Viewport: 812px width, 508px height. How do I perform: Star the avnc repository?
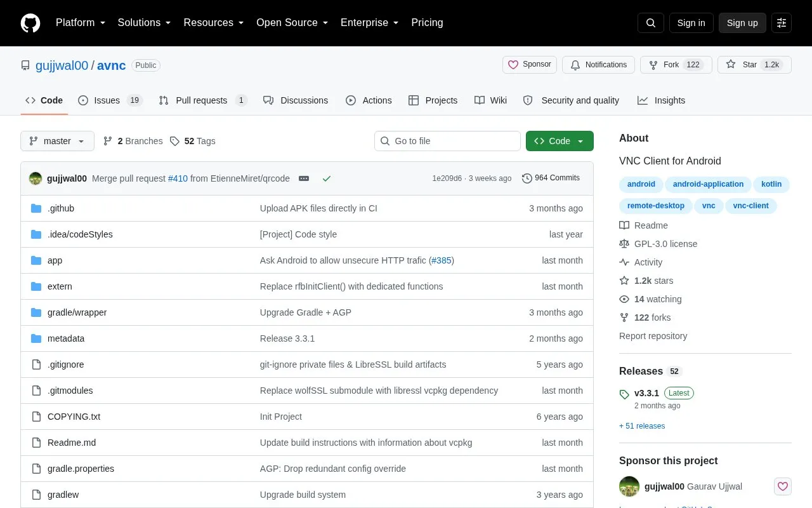pyautogui.click(x=754, y=65)
